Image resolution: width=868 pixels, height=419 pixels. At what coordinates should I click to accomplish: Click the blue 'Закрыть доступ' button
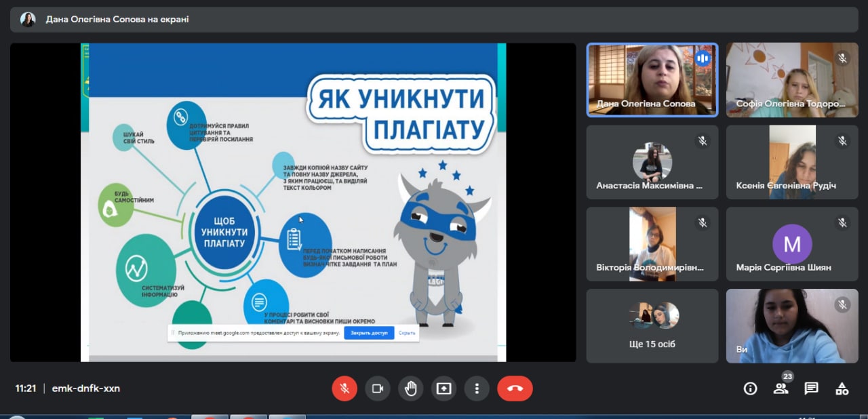point(369,333)
